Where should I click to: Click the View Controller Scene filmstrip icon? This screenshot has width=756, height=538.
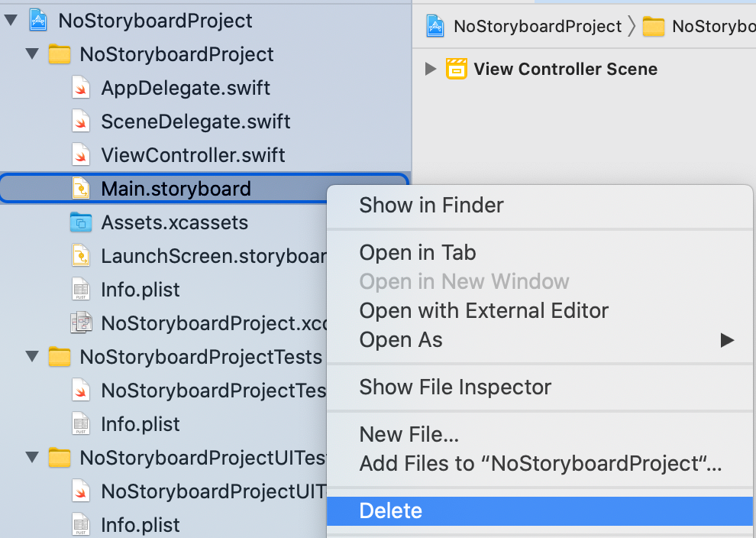click(458, 69)
